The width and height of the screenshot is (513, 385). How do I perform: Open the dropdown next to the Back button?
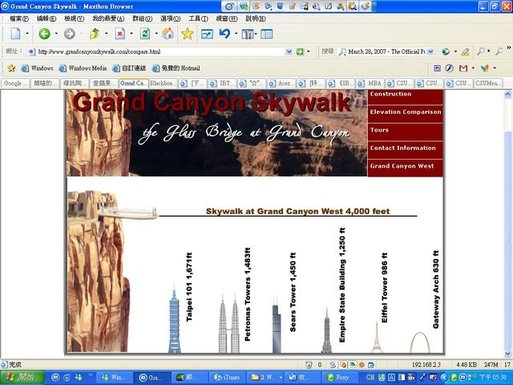tap(56, 34)
